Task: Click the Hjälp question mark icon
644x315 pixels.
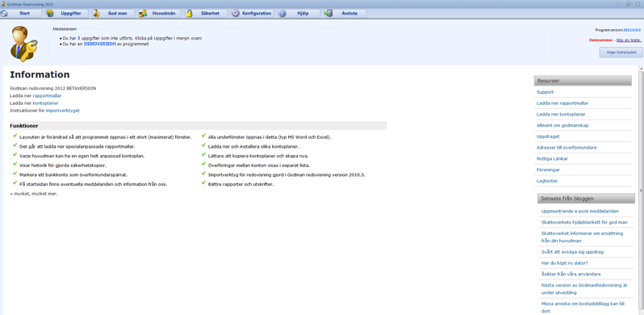Action: (x=282, y=13)
